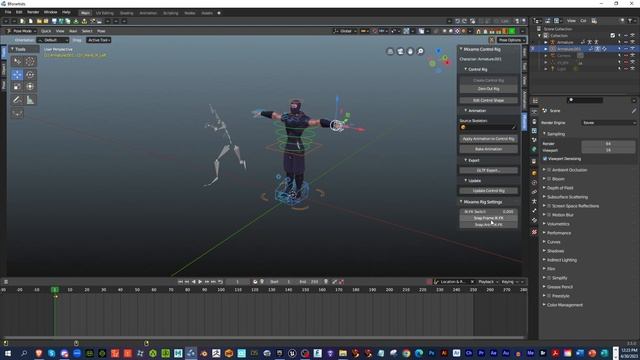Open the Pose menu in viewport header
This screenshot has width=640, height=360.
tap(101, 31)
